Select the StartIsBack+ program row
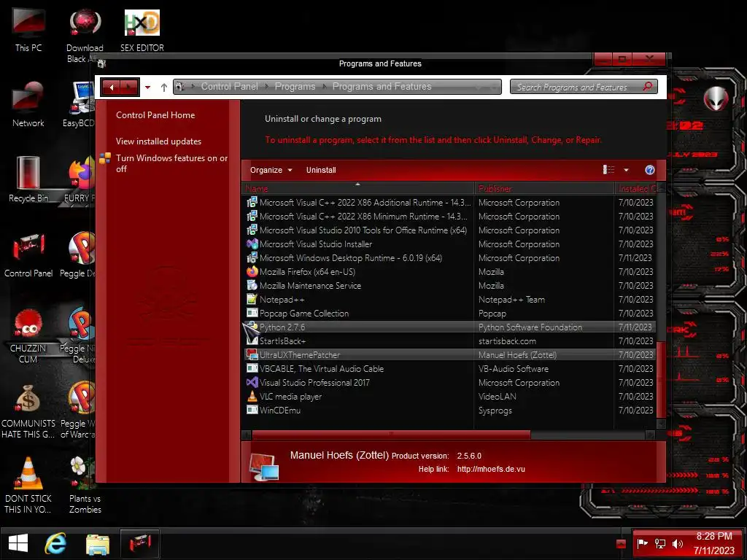Image resolution: width=747 pixels, height=560 pixels. tap(449, 341)
